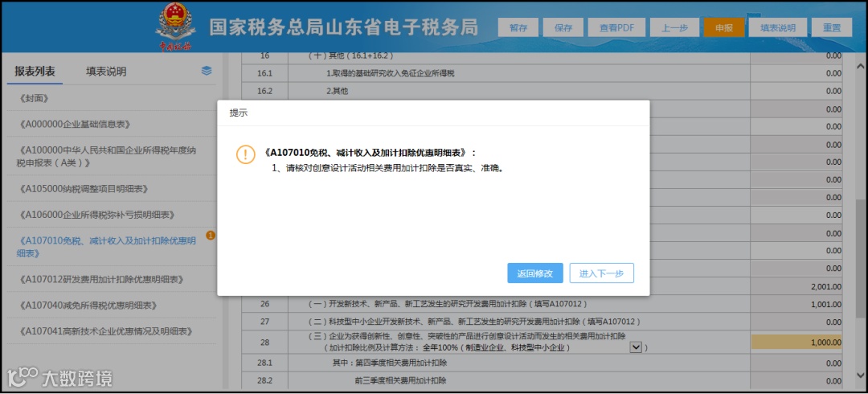Click the 查看PDF button

[616, 27]
